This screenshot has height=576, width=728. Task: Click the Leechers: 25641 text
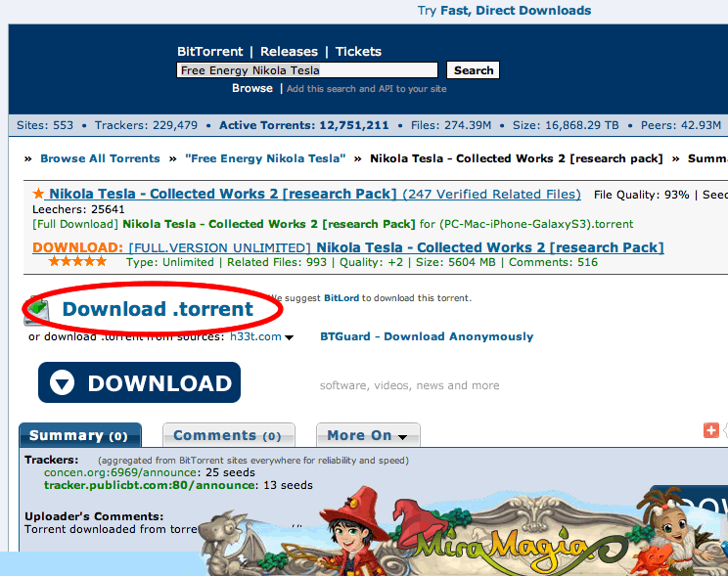click(78, 209)
